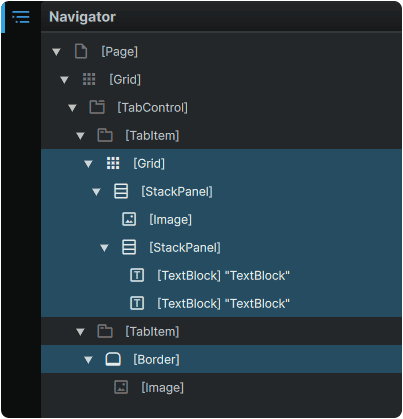This screenshot has height=419, width=403.
Task: Click the second TextBlock's T icon
Action: (x=137, y=303)
